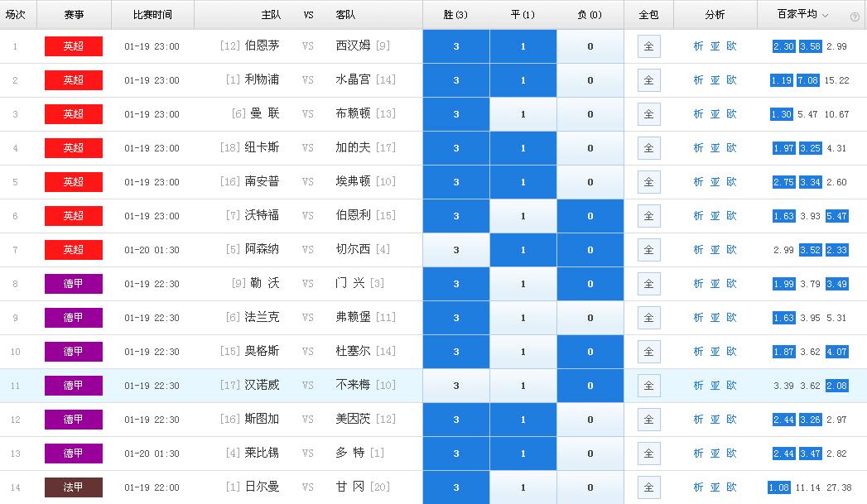Click odds value 27.38 in row 14
Image resolution: width=867 pixels, height=504 pixels.
pyautogui.click(x=839, y=487)
